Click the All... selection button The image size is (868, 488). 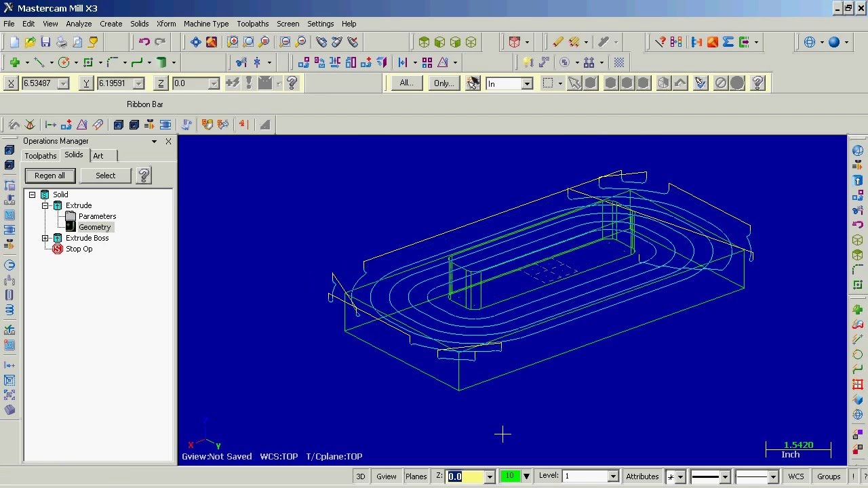coord(406,83)
